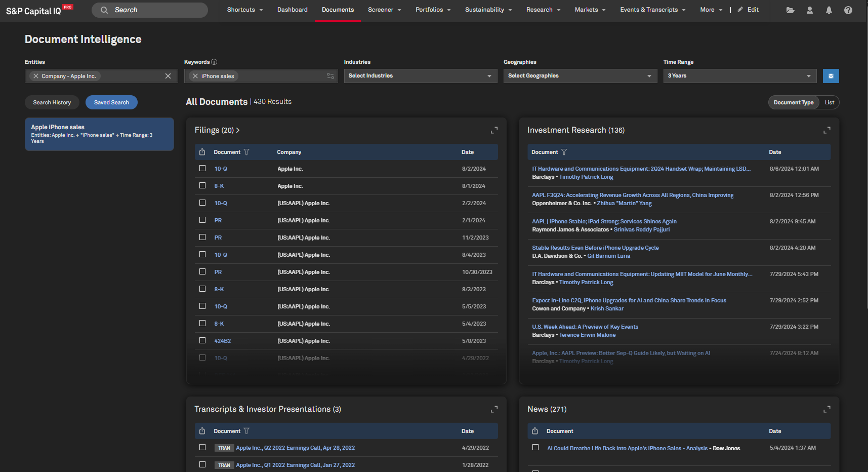Screen dimensions: 868x472
Task: Tick the 424B2 filing checkbox
Action: point(202,341)
